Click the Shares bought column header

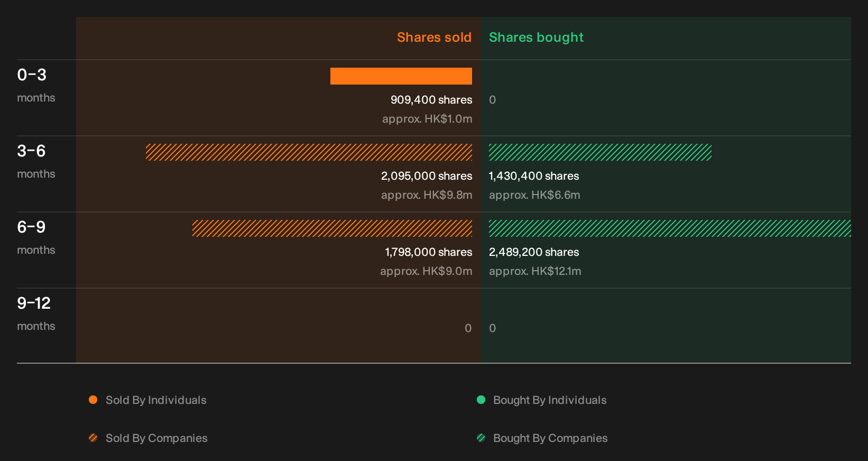[536, 38]
